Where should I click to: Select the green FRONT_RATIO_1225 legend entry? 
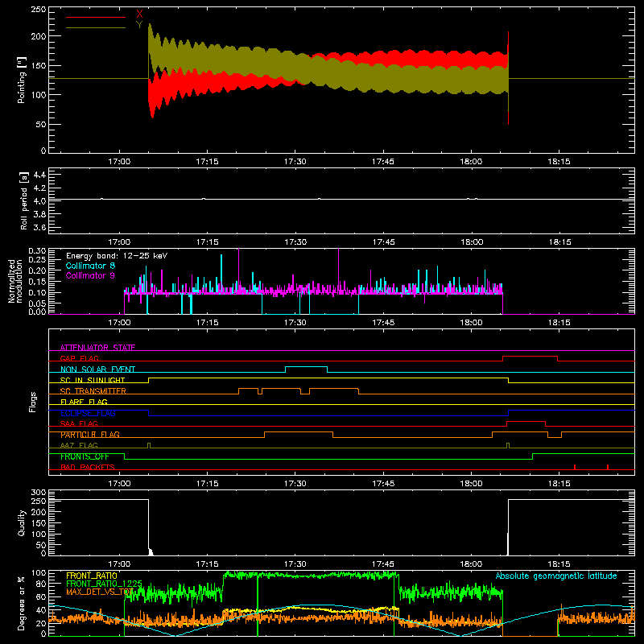point(104,584)
